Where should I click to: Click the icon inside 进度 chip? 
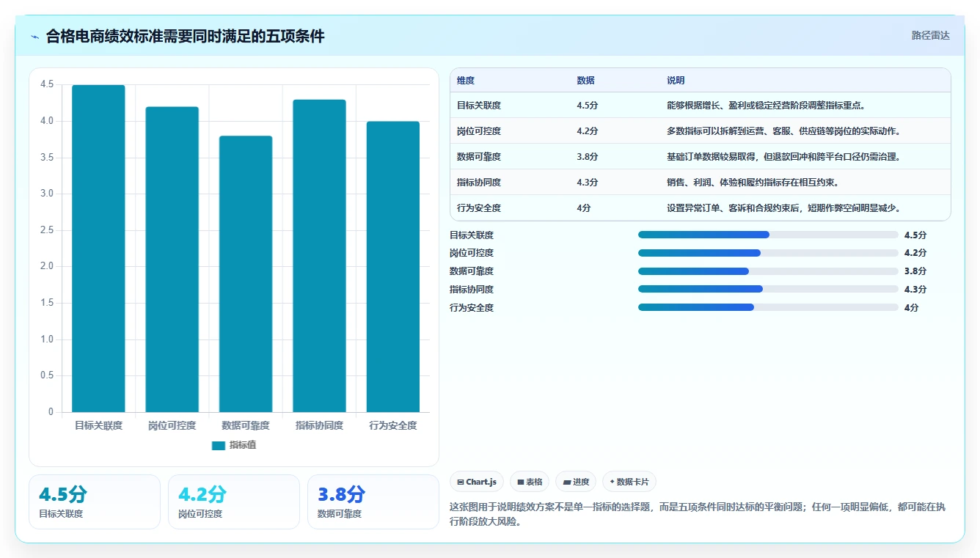pos(566,482)
